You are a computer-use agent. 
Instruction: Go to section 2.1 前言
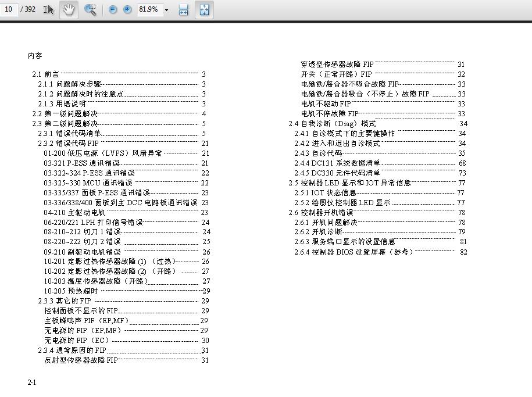45,74
